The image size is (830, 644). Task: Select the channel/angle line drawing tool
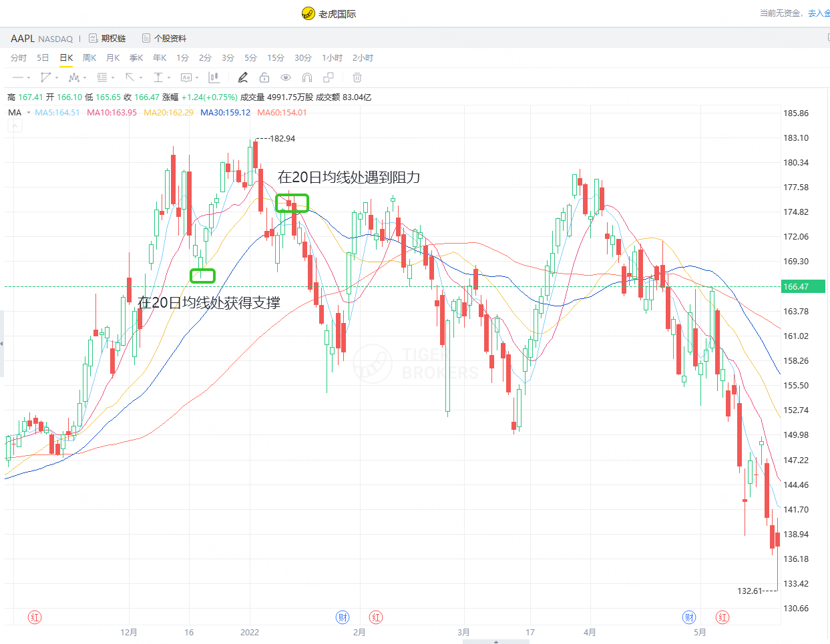[x=45, y=77]
